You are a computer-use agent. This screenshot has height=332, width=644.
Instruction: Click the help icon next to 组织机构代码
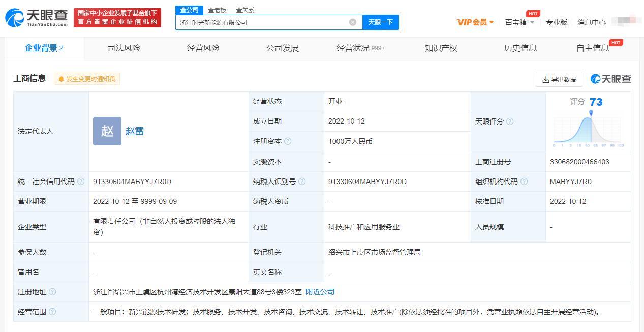[x=524, y=182]
